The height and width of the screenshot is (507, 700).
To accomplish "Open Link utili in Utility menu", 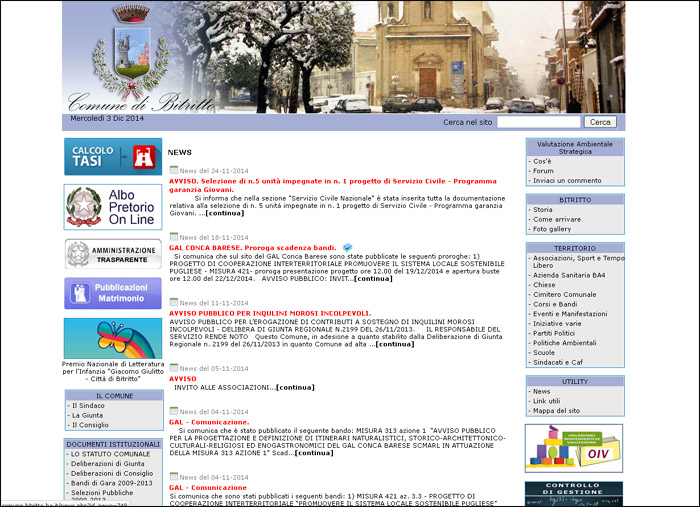I will (x=546, y=401).
